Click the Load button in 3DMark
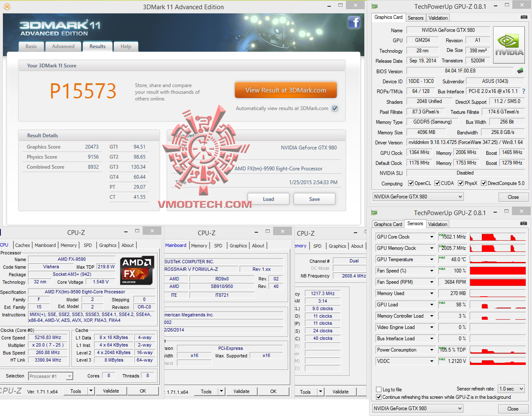532x416 pixels. (269, 199)
